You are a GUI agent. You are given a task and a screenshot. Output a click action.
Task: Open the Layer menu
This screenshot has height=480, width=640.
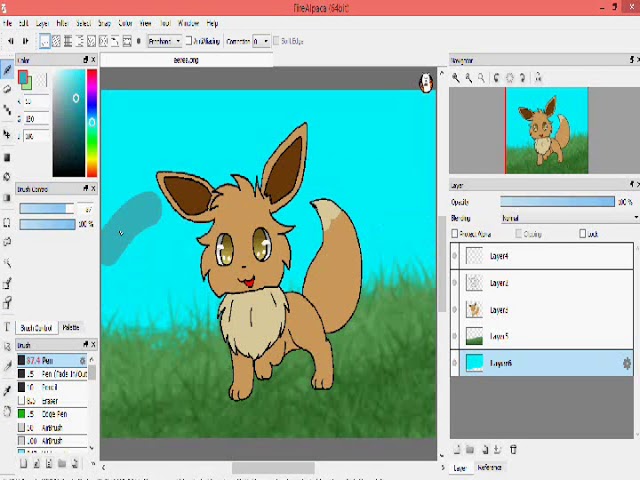pyautogui.click(x=42, y=23)
